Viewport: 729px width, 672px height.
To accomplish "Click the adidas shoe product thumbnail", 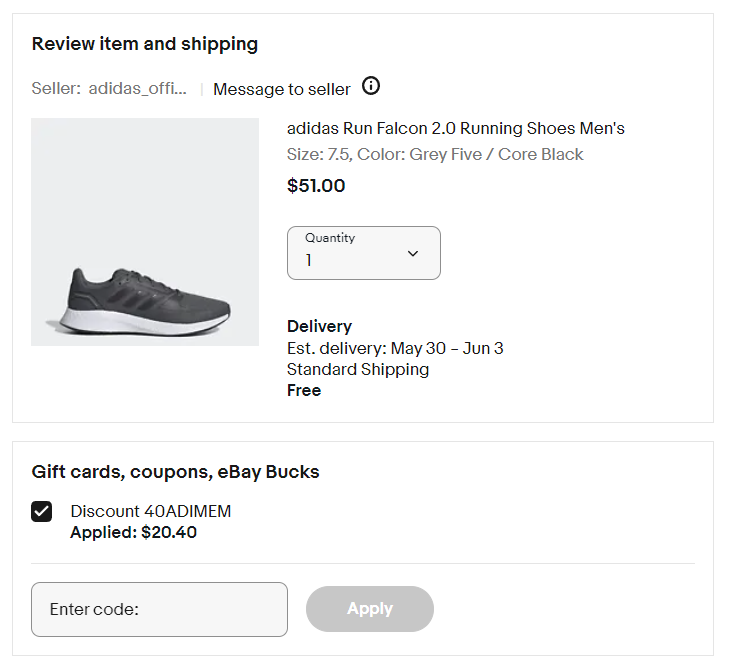I will pos(145,232).
